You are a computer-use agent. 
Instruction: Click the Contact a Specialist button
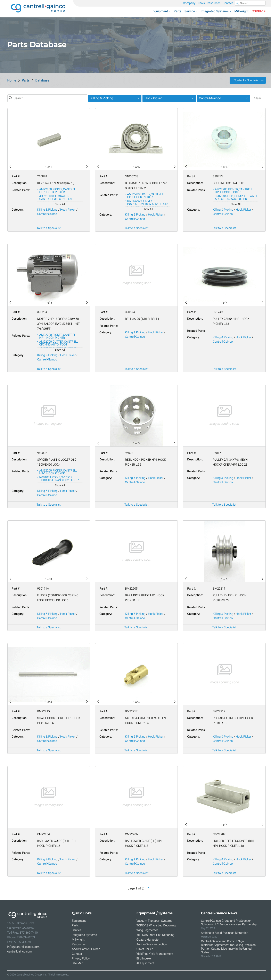tap(247, 80)
